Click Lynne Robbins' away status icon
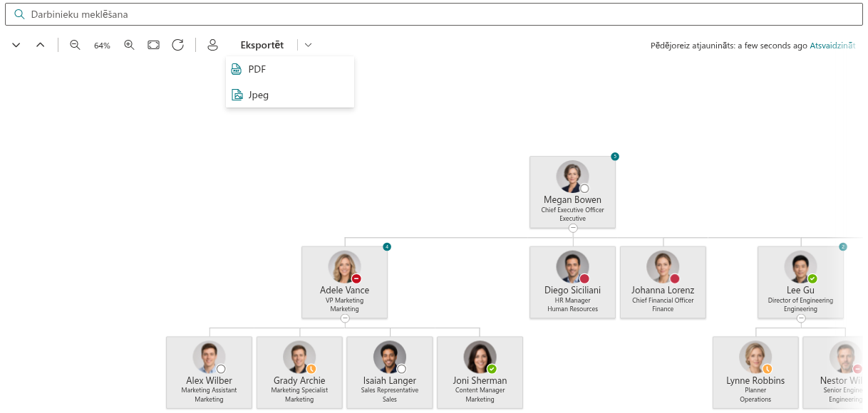This screenshot has width=868, height=413. click(768, 369)
